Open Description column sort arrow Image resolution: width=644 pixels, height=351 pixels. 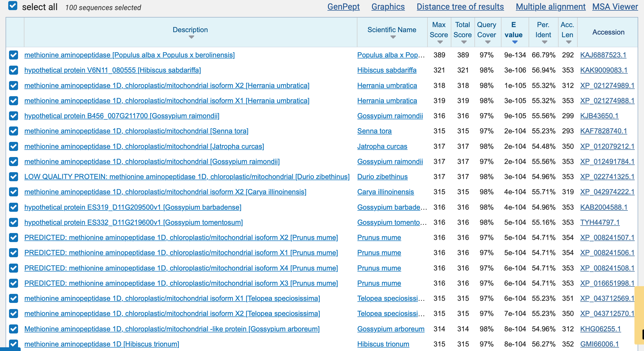pos(191,37)
